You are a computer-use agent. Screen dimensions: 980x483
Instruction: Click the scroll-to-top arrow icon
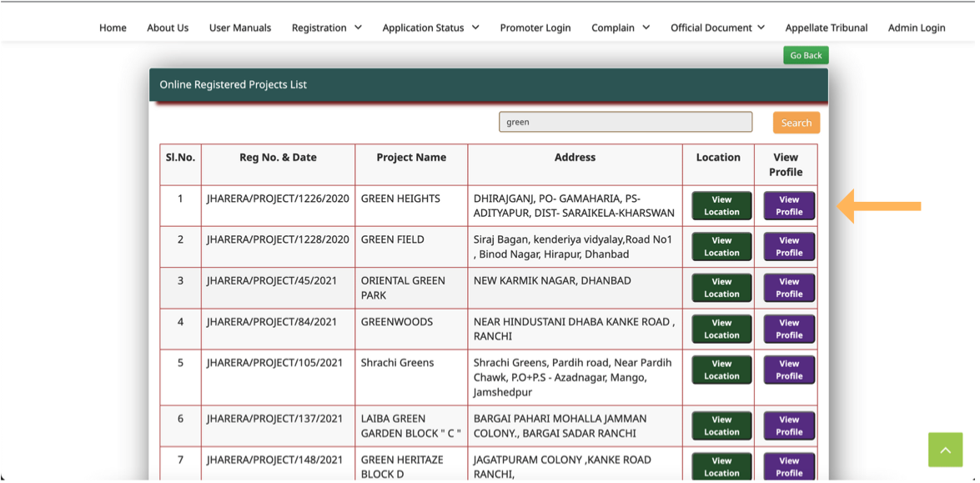pos(945,450)
